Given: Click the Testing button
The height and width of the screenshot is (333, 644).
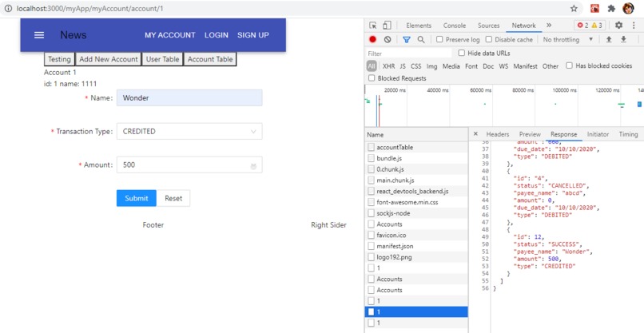Looking at the screenshot, I should (60, 59).
